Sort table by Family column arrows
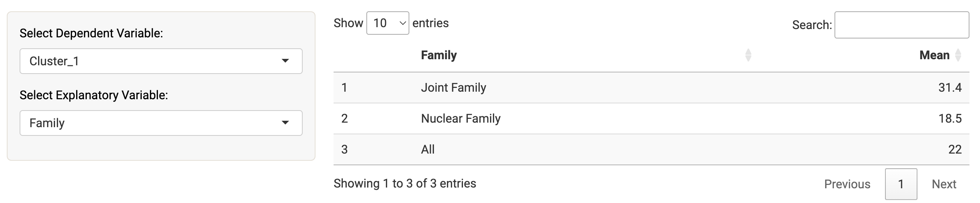This screenshot has width=980, height=203. click(748, 55)
